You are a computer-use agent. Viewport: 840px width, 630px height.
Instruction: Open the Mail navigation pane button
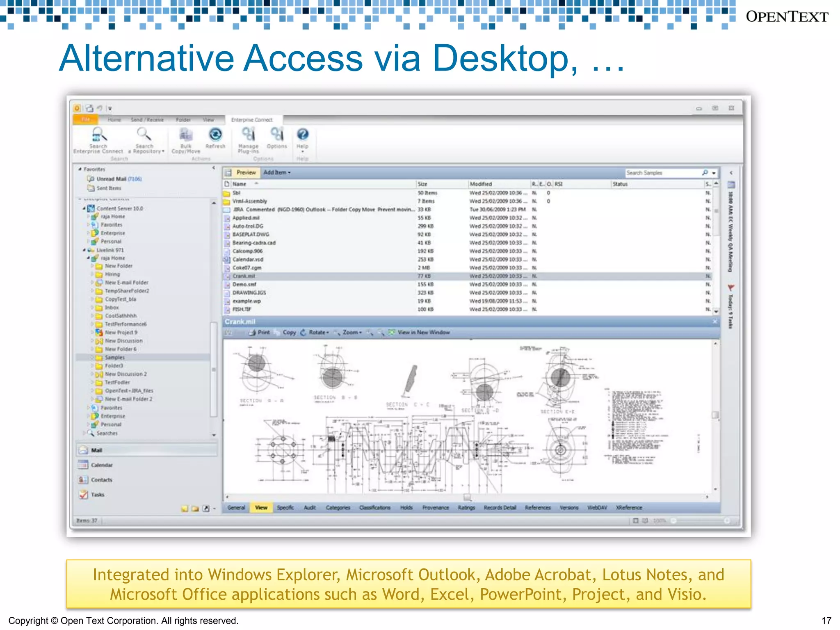[146, 450]
